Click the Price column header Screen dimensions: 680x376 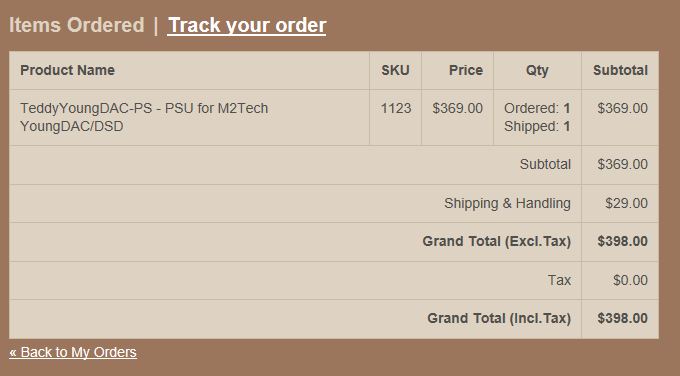click(x=466, y=70)
